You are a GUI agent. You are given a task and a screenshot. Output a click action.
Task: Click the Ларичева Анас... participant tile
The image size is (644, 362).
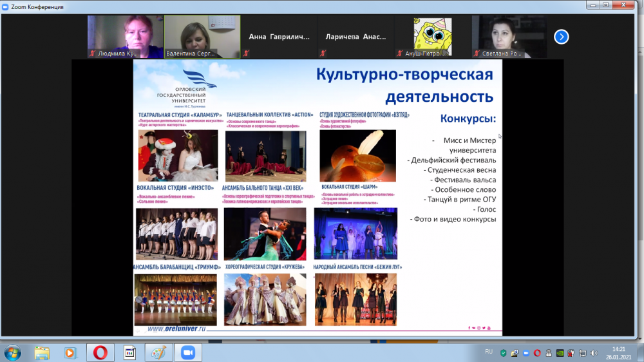click(355, 37)
